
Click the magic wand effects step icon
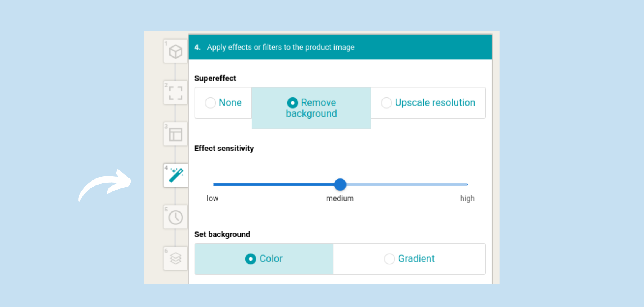(176, 175)
